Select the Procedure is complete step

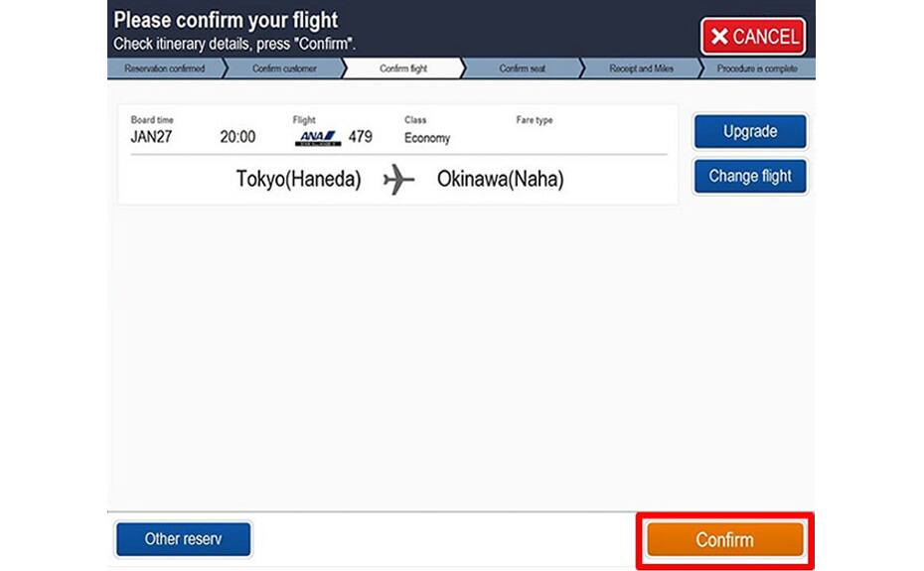point(757,69)
